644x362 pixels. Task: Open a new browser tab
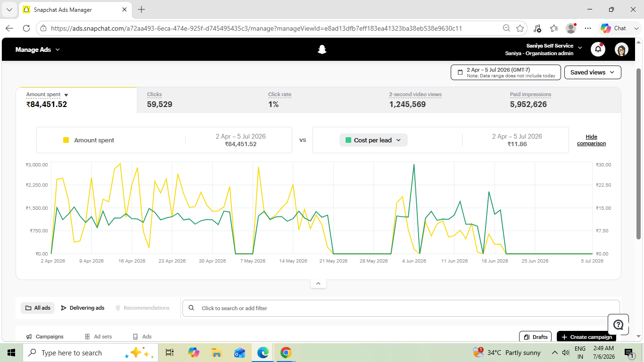coord(141,9)
